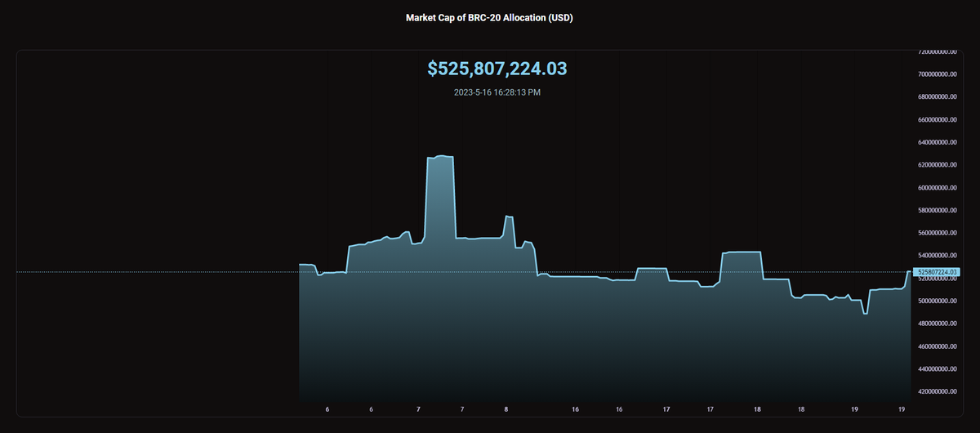Viewport: 980px width, 433px height.
Task: Click the 680000000.00 axis label
Action: pyautogui.click(x=937, y=97)
